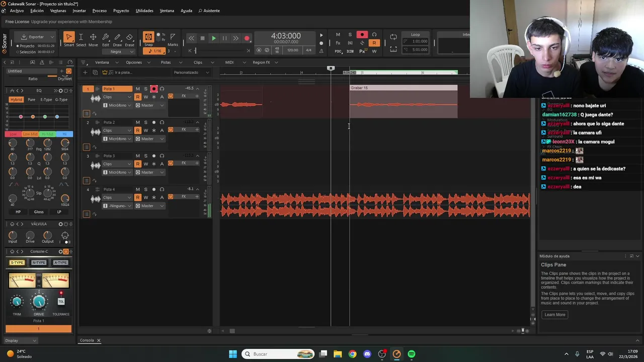Collapse Pista 1 with chevron arrow
The width and height of the screenshot is (644, 362).
(197, 89)
